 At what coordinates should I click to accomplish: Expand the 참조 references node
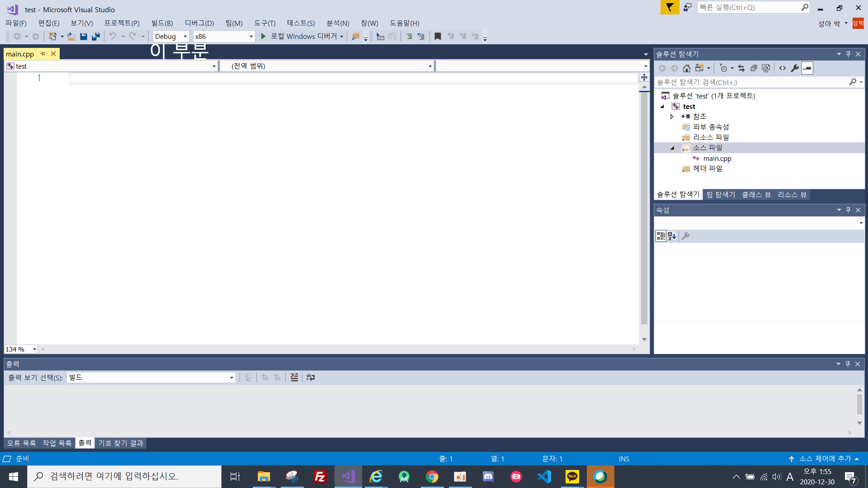click(672, 117)
